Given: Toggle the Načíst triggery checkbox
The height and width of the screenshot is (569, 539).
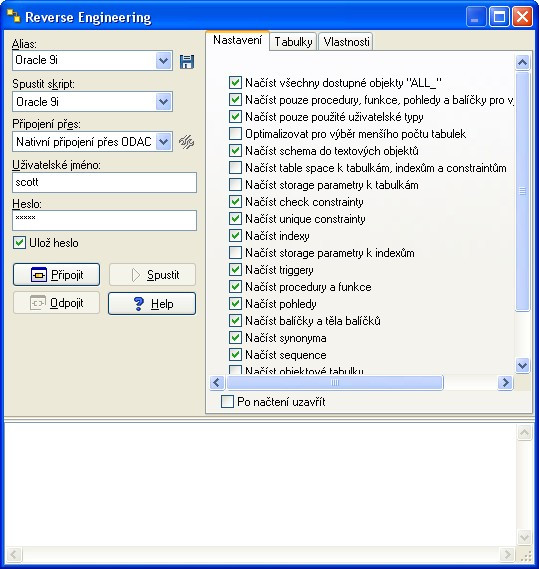Looking at the screenshot, I should click(x=235, y=270).
